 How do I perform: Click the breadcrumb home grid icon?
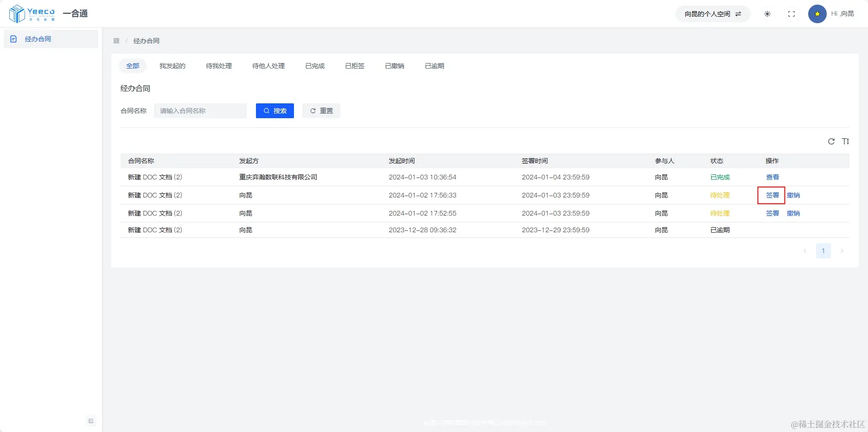(x=116, y=41)
